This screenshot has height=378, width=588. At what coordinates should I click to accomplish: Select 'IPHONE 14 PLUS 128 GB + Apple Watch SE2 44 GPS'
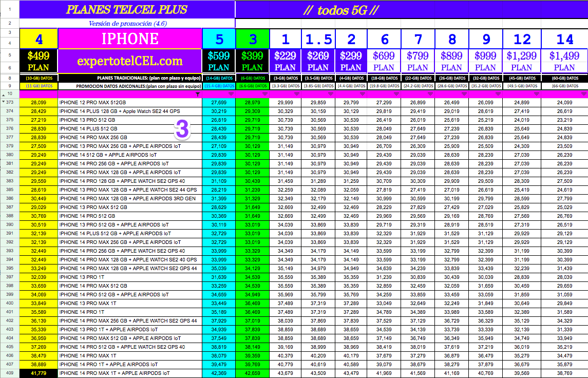130,111
